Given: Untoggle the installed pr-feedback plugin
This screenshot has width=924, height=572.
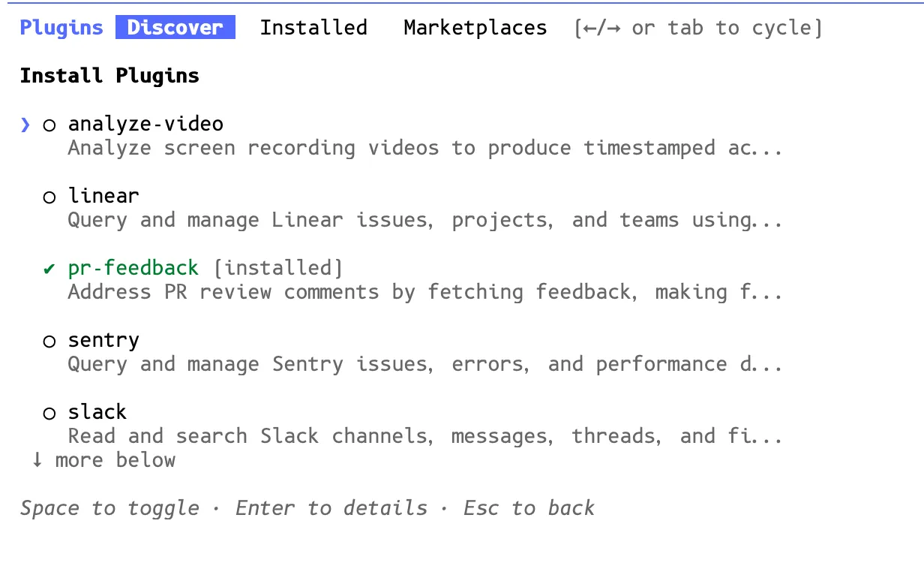Looking at the screenshot, I should coord(133,267).
